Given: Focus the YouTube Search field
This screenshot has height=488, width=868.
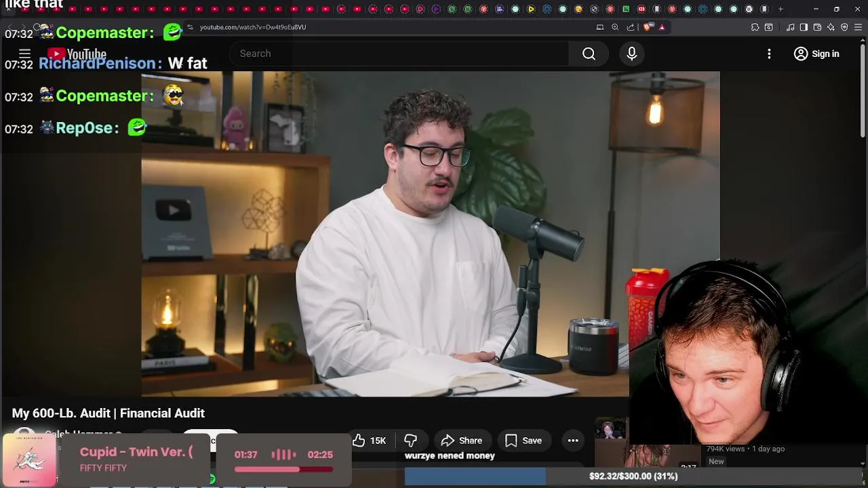Looking at the screenshot, I should pos(399,54).
